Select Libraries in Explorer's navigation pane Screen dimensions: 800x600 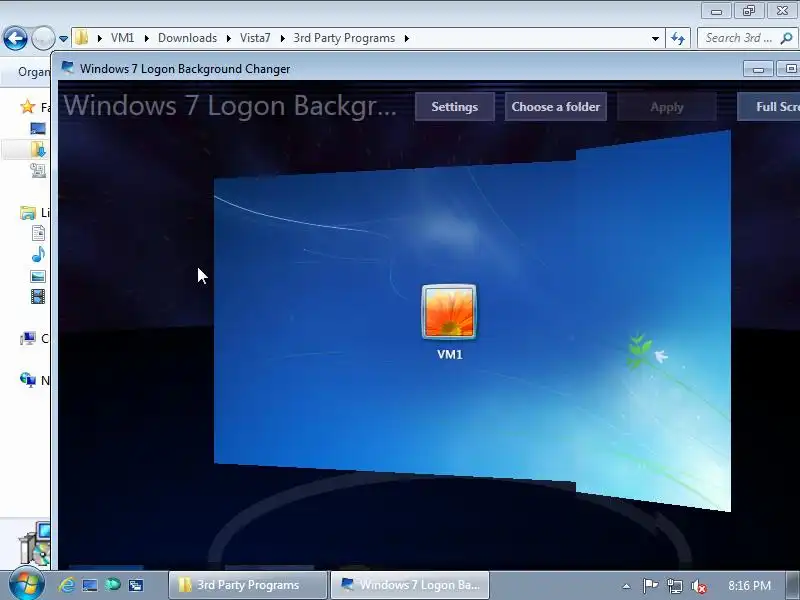28,212
